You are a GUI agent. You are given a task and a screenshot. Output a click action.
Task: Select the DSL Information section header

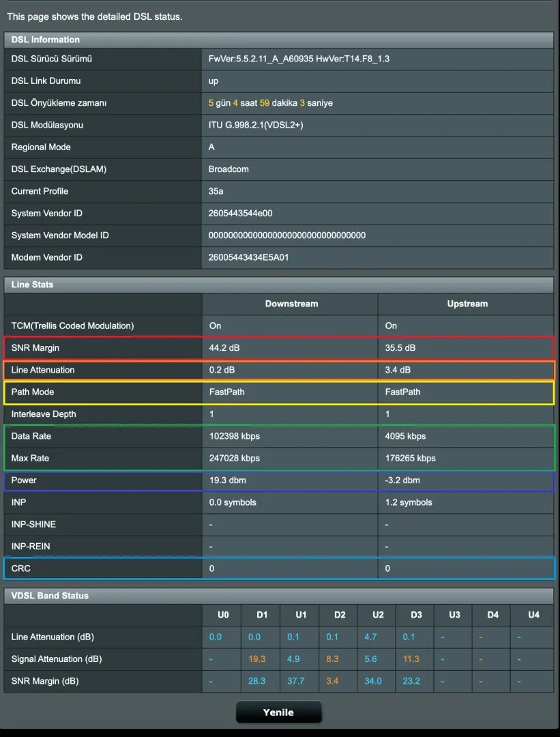click(278, 40)
